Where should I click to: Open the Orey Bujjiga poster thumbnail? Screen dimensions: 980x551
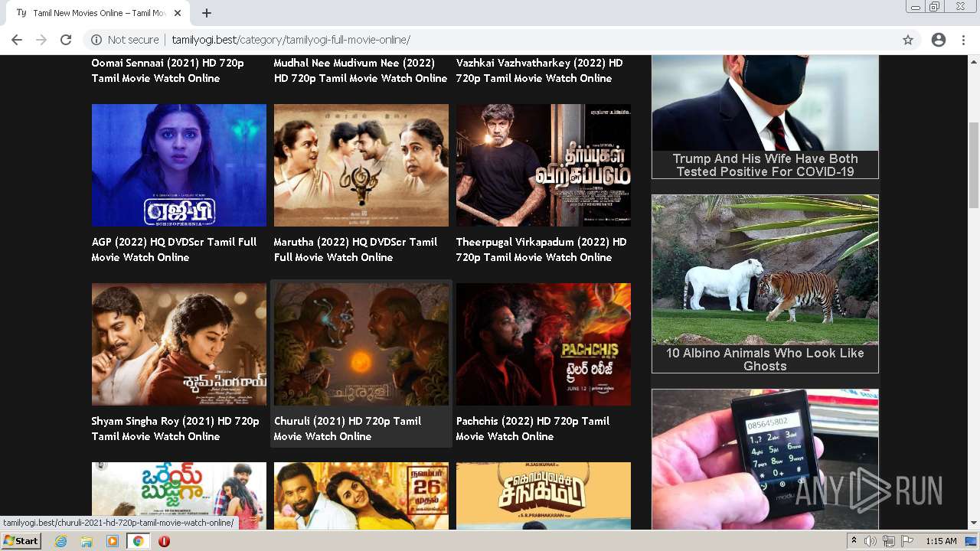click(x=179, y=496)
